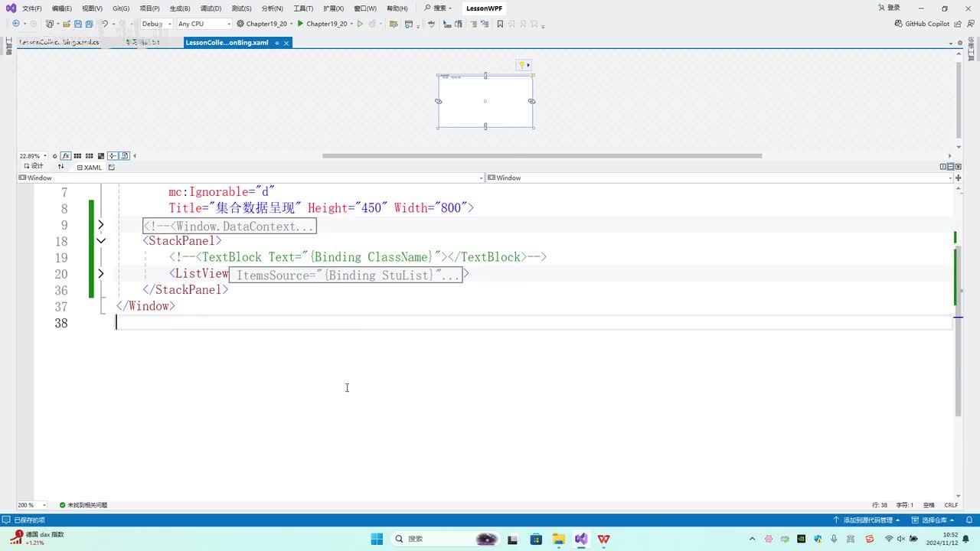Click the lightbulb quick action on designer
This screenshot has height=551, width=980.
522,65
